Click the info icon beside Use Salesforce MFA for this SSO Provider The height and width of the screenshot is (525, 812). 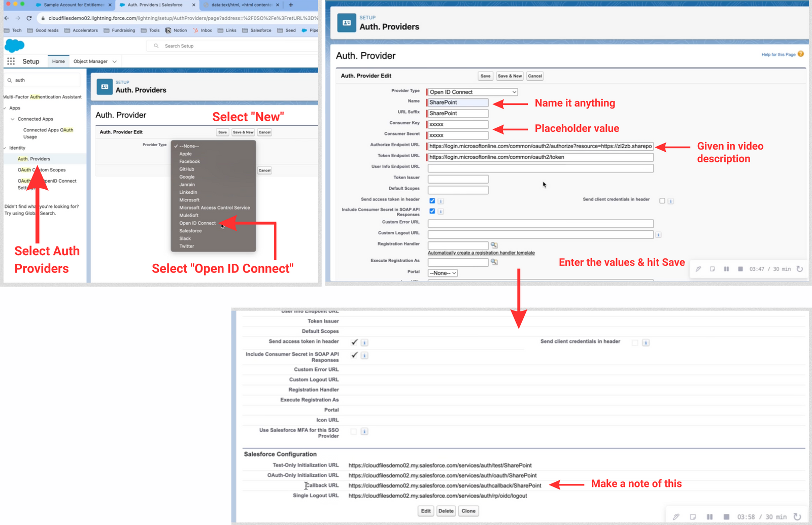[364, 432]
